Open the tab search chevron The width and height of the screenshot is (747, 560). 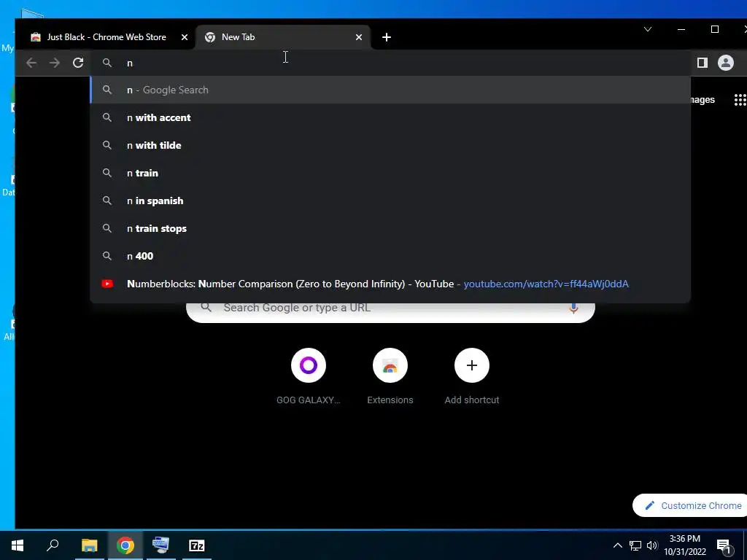(x=648, y=29)
